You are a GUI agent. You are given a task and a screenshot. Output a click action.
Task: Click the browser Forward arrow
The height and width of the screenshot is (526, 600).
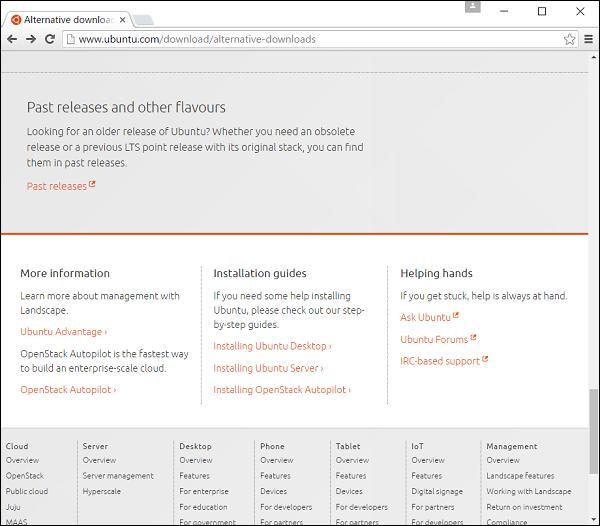(31, 39)
